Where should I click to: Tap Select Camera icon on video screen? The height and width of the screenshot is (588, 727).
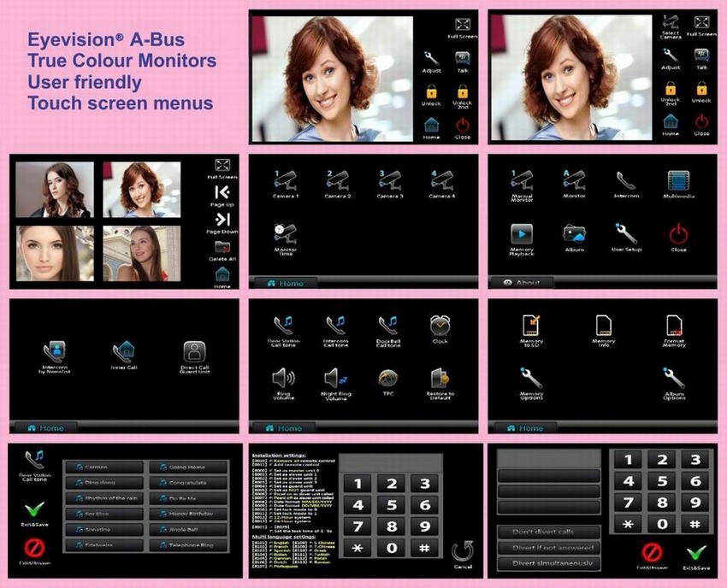[671, 22]
